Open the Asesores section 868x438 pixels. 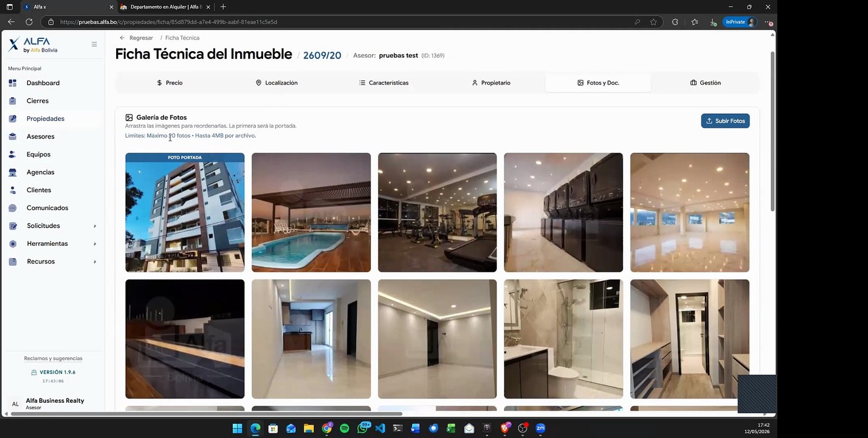click(40, 137)
